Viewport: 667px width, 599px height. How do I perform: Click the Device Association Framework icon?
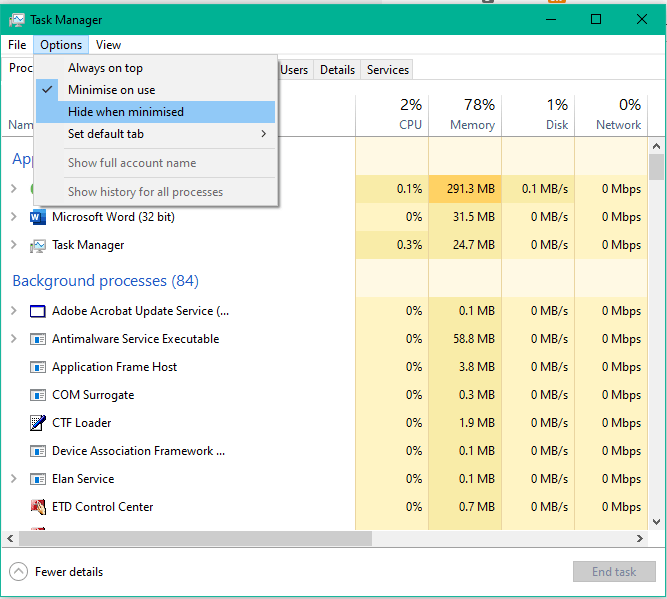click(37, 451)
